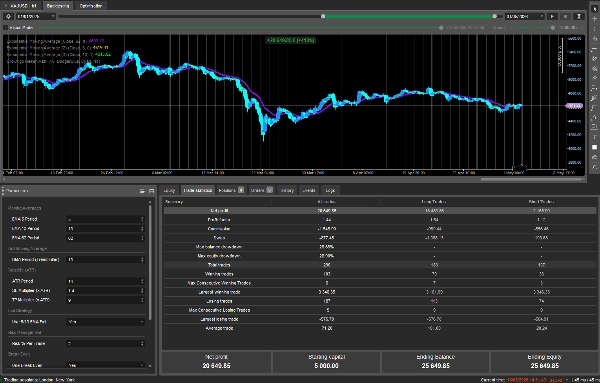Select the cursor pointer tool

point(594,9)
